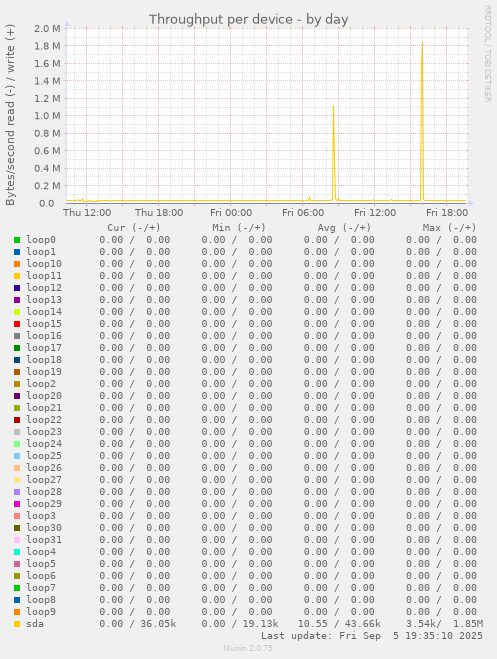Click the 'Fri 06:00' time axis label

(303, 213)
